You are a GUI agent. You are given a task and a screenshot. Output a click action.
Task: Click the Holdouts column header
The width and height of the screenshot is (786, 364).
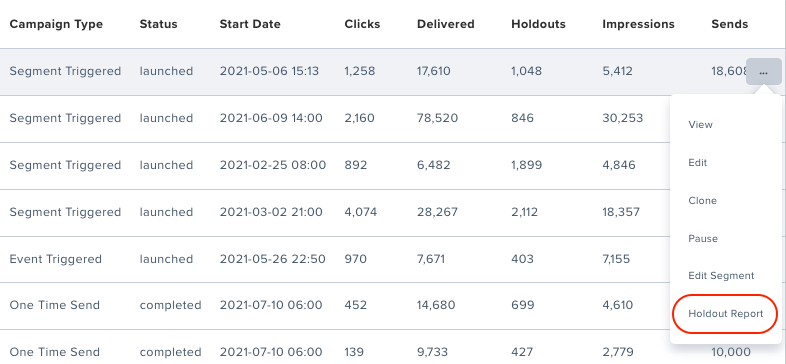(x=538, y=24)
